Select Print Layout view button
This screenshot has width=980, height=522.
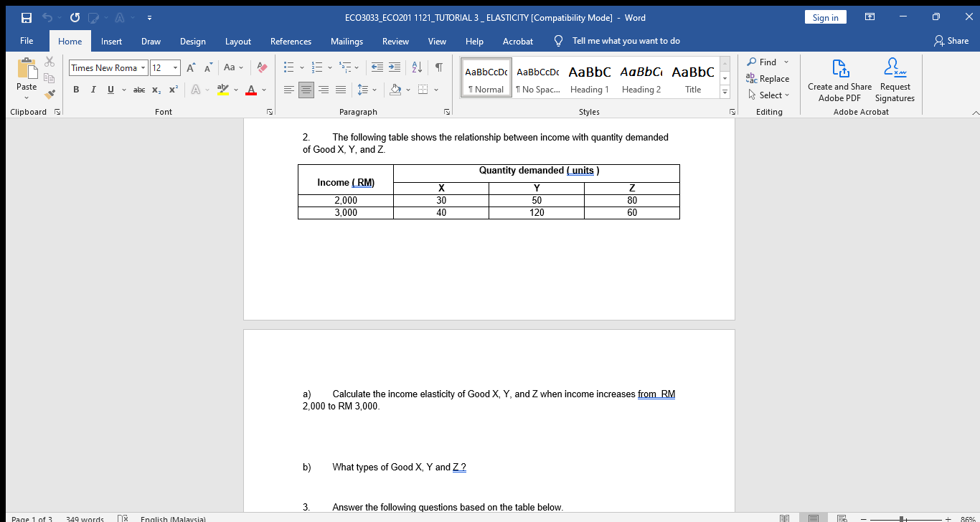pyautogui.click(x=814, y=518)
